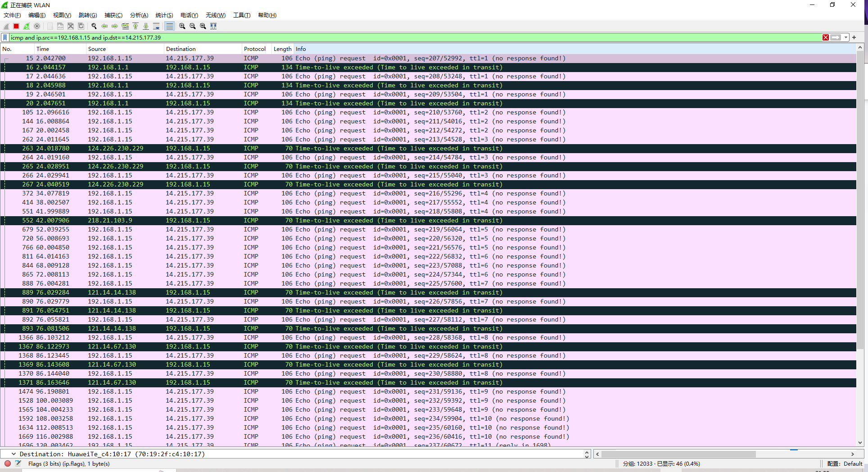Image resolution: width=868 pixels, height=472 pixels.
Task: Click the go to specified packet icon
Action: (125, 26)
